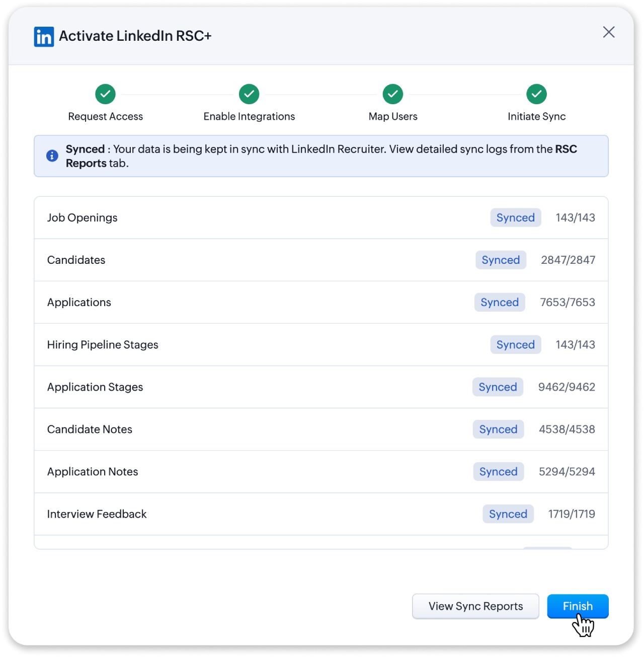Click the Synced badge for Applications
This screenshot has height=657, width=644.
point(500,302)
